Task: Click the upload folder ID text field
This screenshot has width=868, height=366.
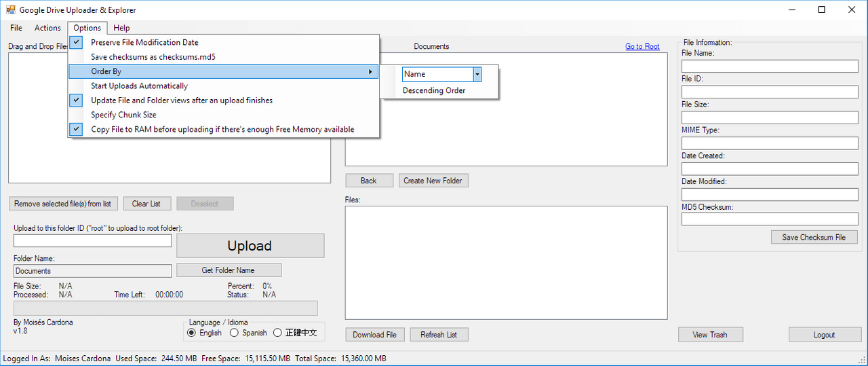Action: click(93, 241)
